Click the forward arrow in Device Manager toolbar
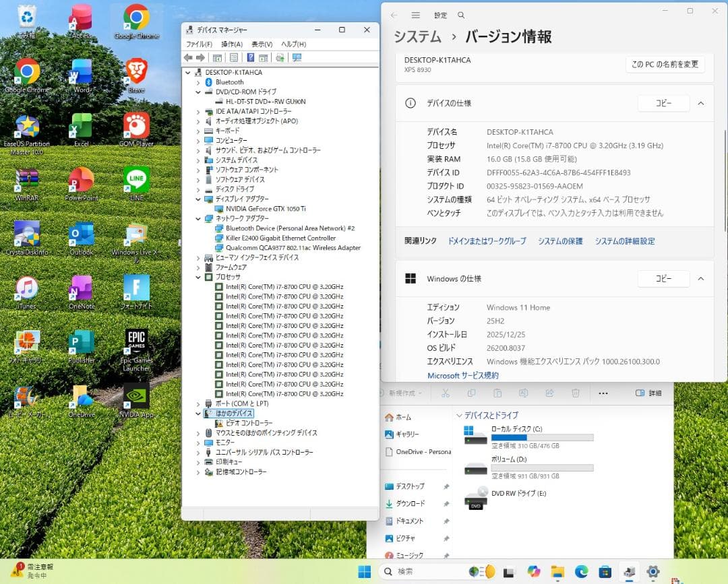The width and height of the screenshot is (728, 584). pos(201,57)
